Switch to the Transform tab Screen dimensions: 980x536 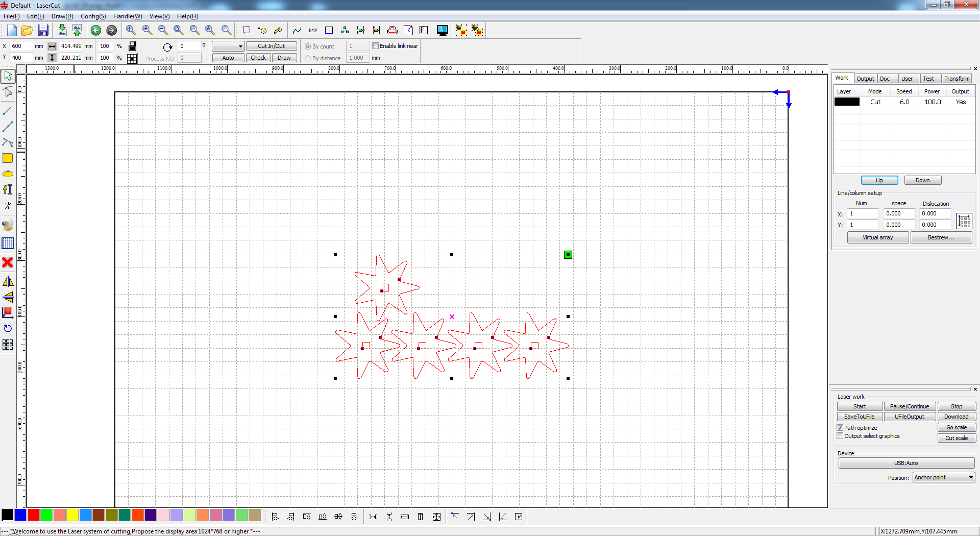957,79
